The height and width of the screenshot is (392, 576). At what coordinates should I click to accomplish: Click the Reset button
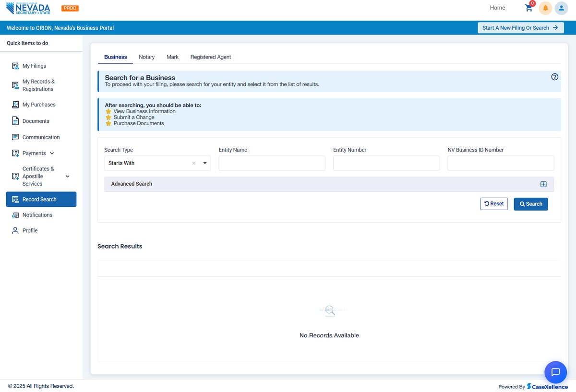point(494,204)
